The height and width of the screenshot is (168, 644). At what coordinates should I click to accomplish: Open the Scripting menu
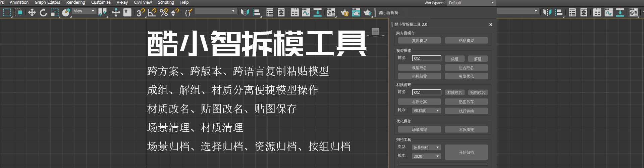coord(166,2)
